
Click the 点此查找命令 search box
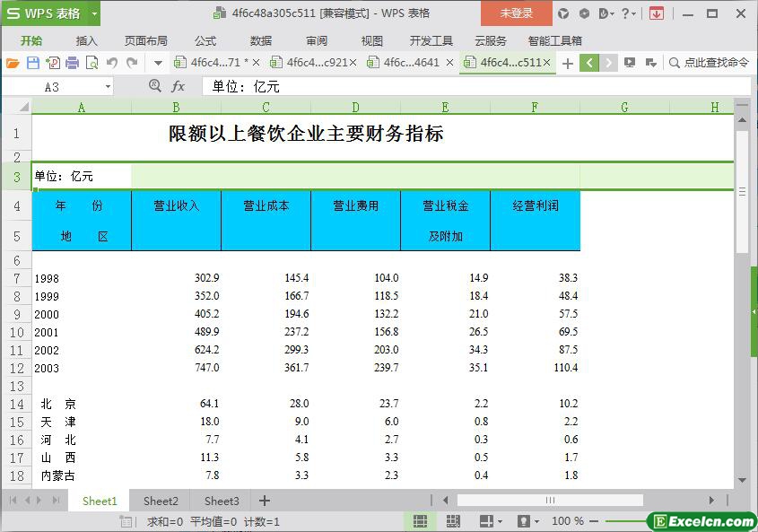tap(709, 63)
